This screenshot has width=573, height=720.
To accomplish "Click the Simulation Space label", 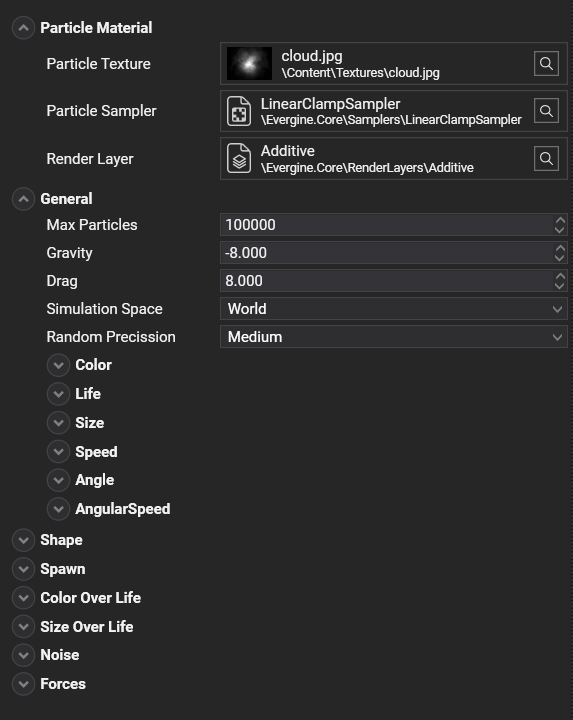I will tap(105, 309).
